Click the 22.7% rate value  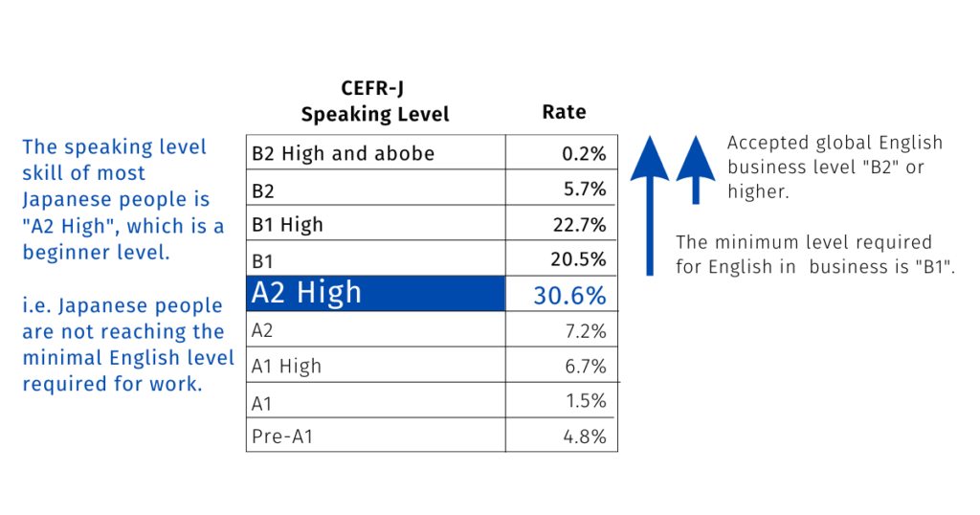click(x=581, y=225)
